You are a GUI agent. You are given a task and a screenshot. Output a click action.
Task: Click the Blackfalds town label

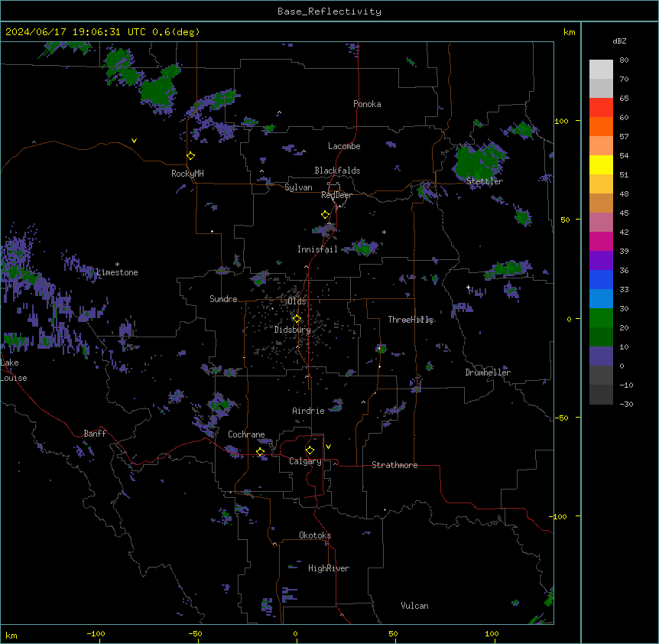337,171
